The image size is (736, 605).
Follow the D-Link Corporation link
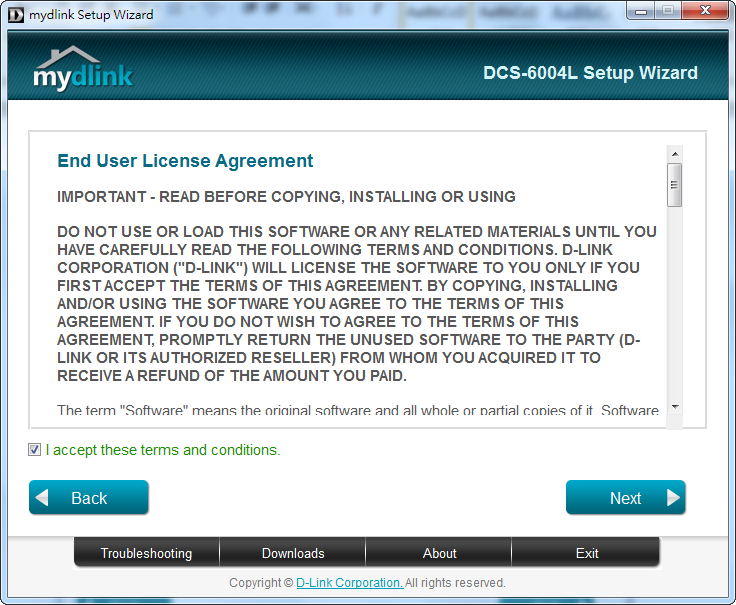click(x=349, y=582)
